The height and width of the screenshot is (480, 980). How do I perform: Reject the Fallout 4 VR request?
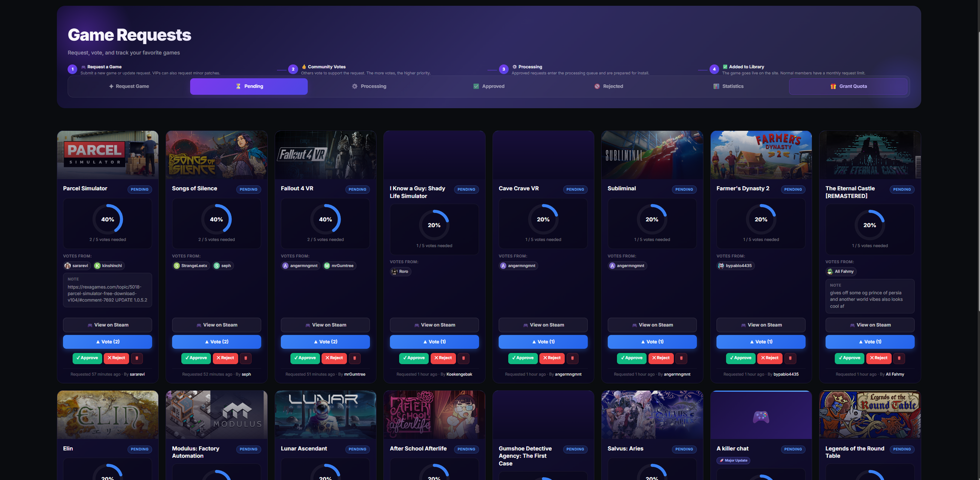[x=334, y=358]
